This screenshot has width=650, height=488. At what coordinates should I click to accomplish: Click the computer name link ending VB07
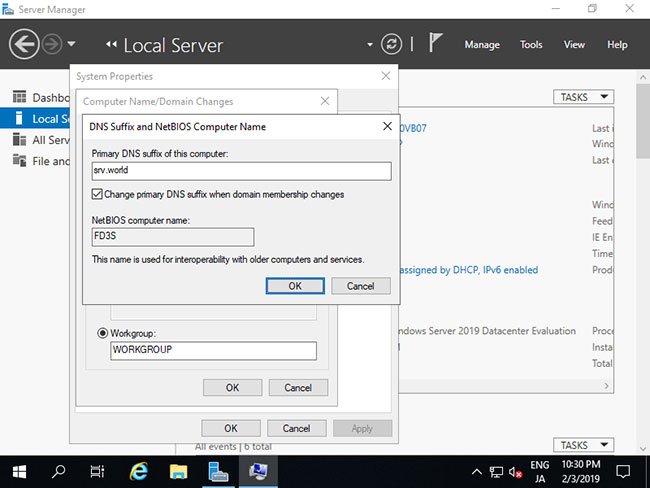[x=413, y=128]
